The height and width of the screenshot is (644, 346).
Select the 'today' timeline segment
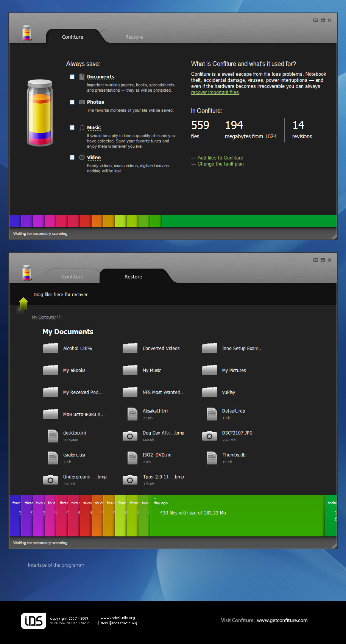point(331,516)
